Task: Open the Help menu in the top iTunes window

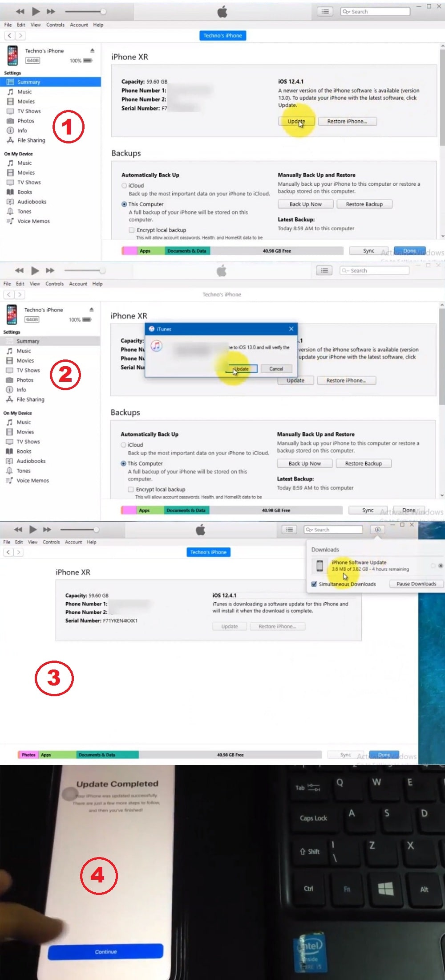Action: coord(98,25)
